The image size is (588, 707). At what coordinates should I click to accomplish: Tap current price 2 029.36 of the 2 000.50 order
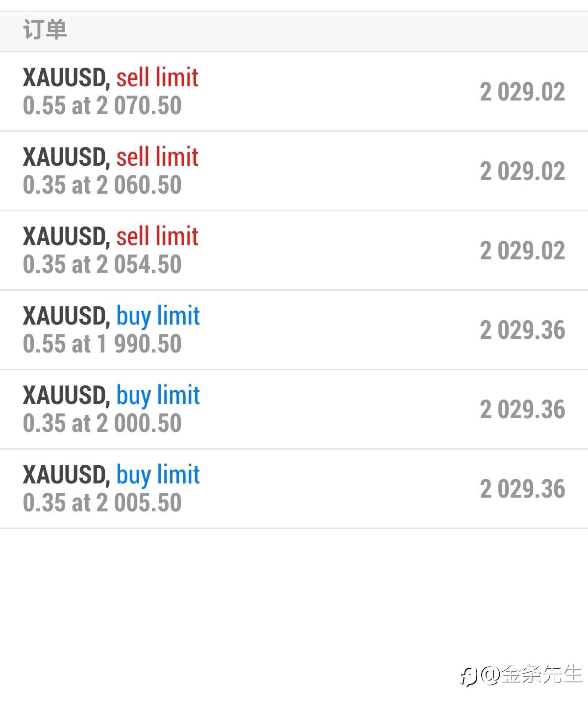(522, 410)
